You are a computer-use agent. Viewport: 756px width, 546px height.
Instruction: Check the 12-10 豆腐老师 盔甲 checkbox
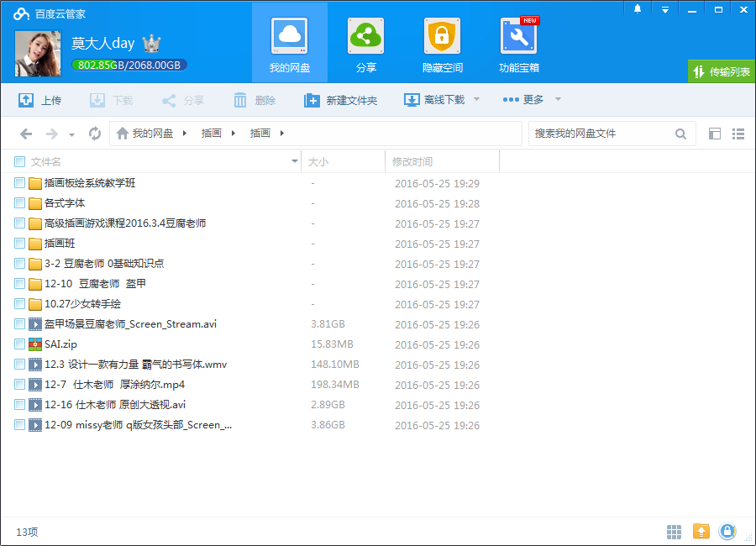[20, 284]
